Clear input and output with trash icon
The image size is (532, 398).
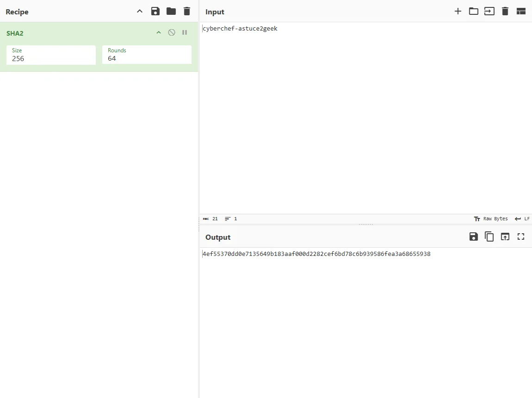pos(505,11)
